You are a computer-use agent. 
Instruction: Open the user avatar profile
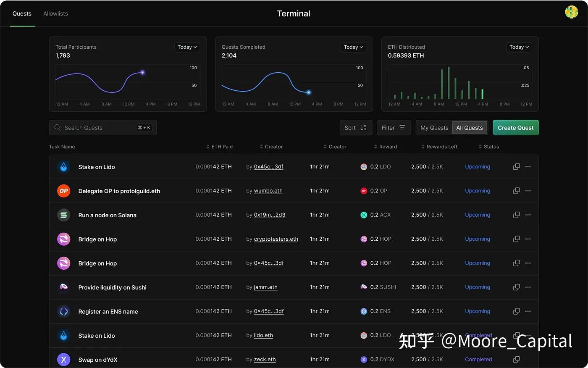point(572,12)
